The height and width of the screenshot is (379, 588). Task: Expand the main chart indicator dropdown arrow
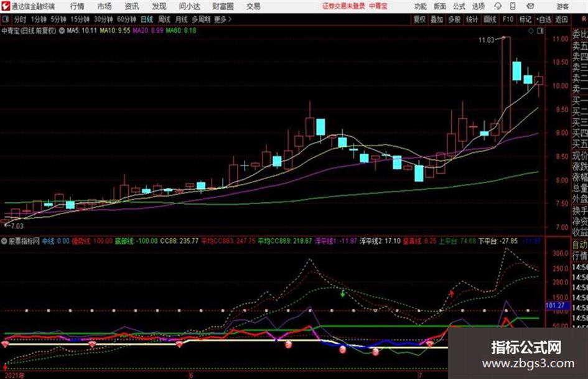coord(62,30)
